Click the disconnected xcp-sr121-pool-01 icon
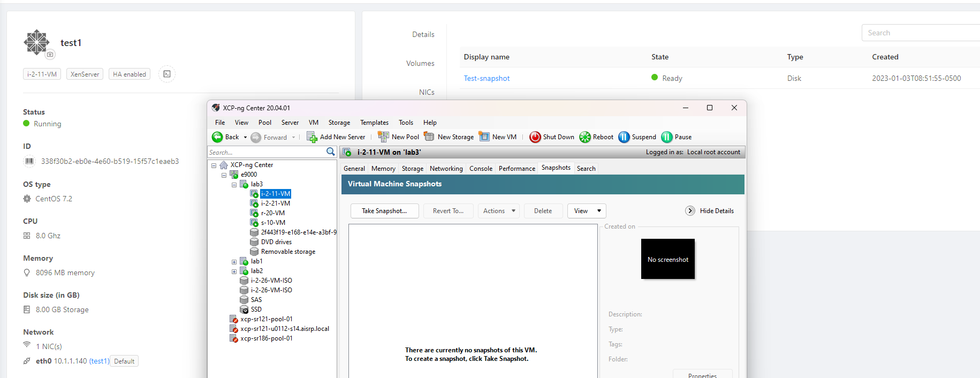The width and height of the screenshot is (980, 378). point(234,319)
